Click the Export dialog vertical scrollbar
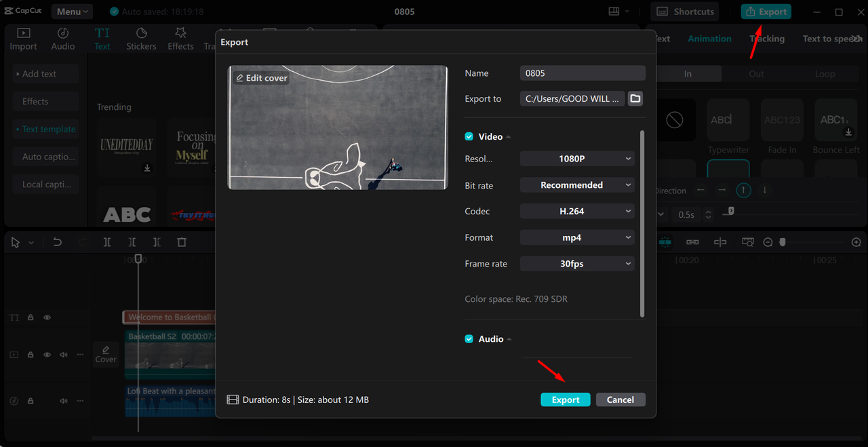The image size is (868, 447). tap(642, 224)
